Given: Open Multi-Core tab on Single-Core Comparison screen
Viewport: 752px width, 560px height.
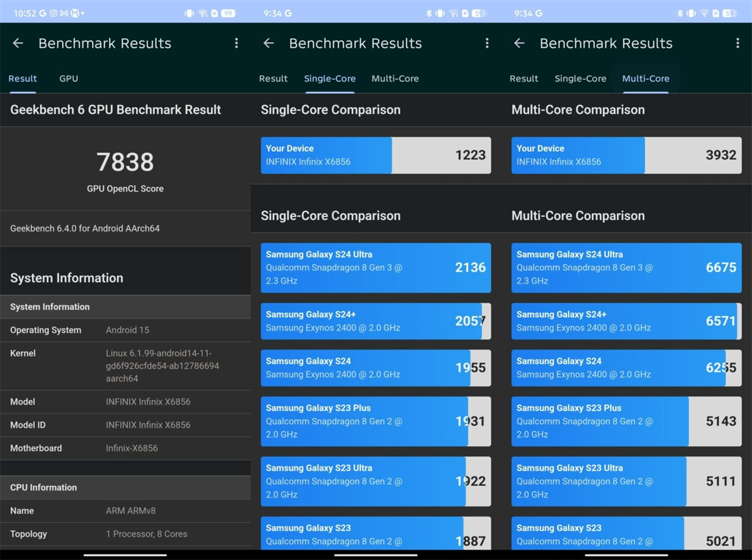Looking at the screenshot, I should [x=395, y=78].
